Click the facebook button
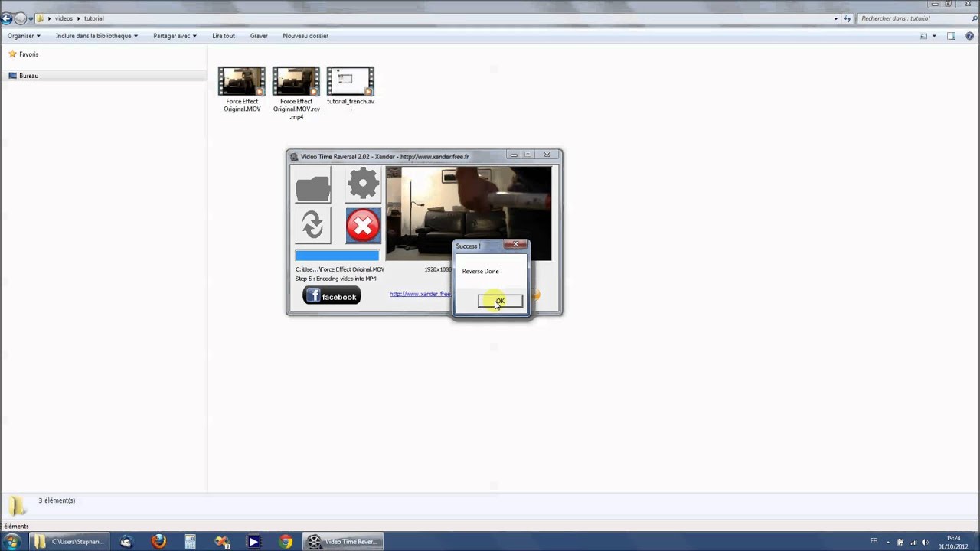 332,296
